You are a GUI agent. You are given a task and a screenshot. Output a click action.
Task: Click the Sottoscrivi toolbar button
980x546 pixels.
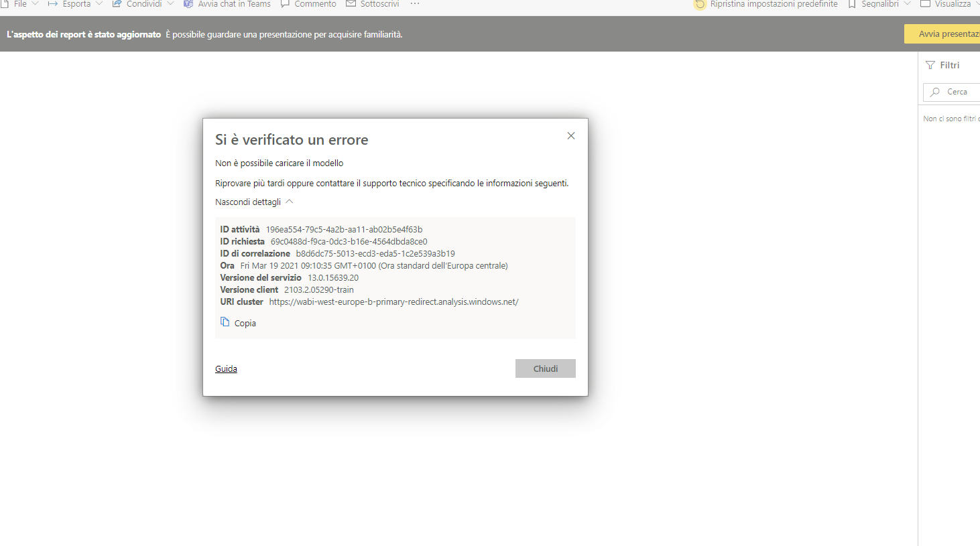[x=373, y=4]
